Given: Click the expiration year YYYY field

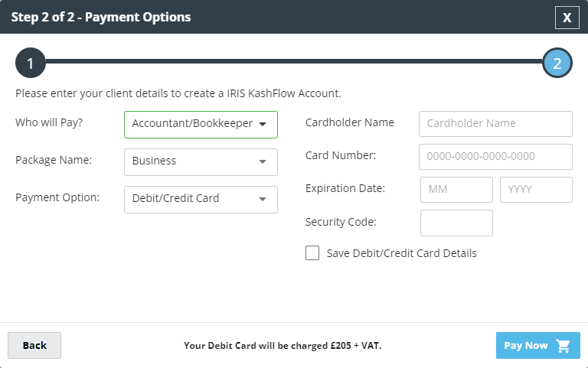Looking at the screenshot, I should [x=536, y=190].
